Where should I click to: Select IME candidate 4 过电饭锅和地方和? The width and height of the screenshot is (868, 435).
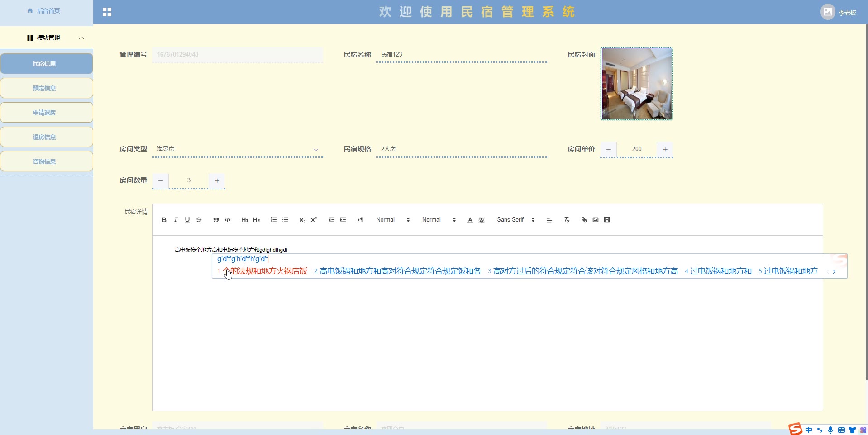tap(718, 271)
